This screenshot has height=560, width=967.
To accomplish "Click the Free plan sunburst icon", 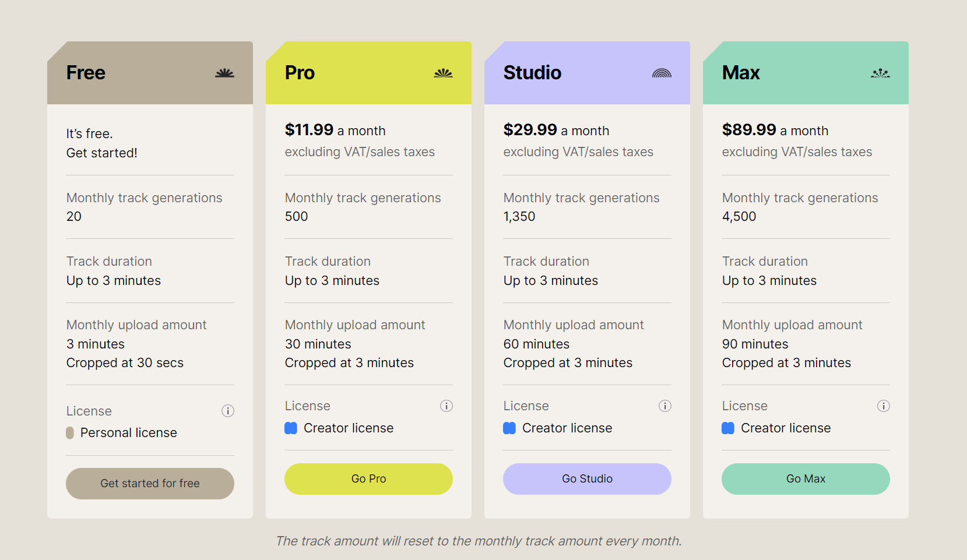I will 224,73.
